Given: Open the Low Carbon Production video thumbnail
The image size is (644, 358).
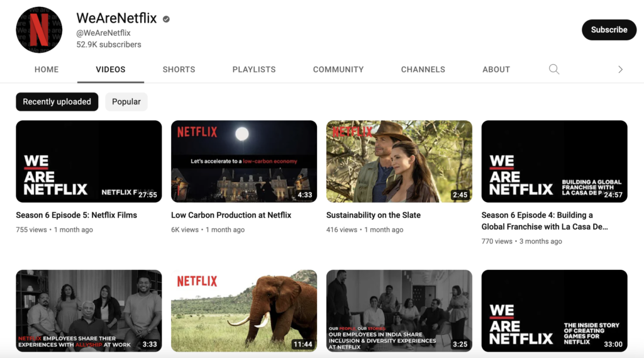Looking at the screenshot, I should pyautogui.click(x=244, y=161).
